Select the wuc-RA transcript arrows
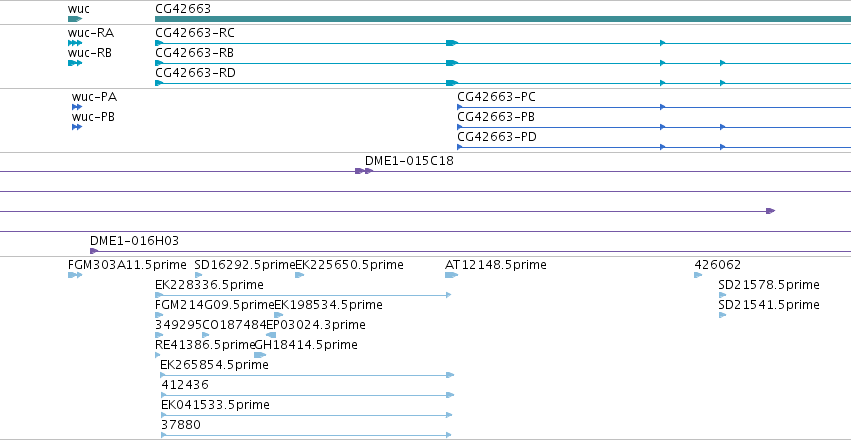 75,43
